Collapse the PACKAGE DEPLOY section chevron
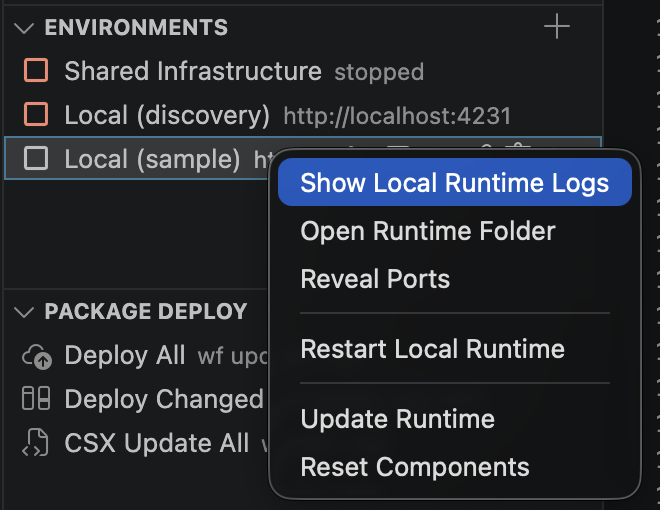 click(24, 312)
